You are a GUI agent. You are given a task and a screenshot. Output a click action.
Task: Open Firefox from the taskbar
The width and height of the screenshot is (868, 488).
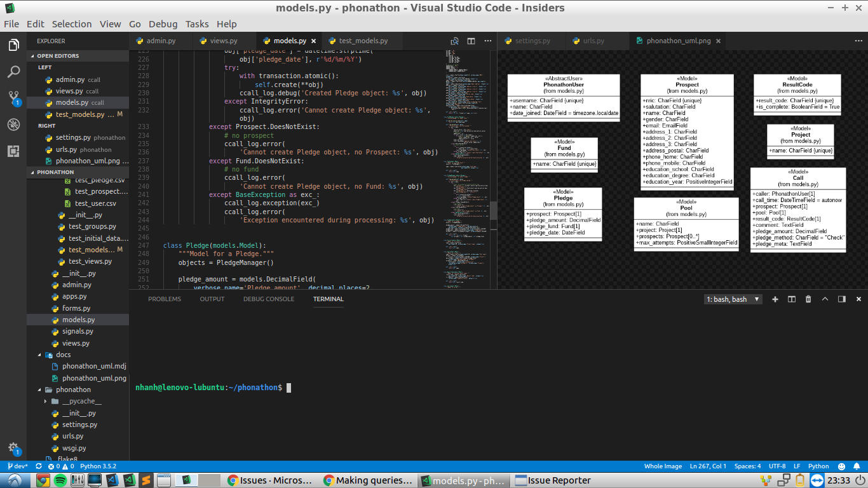pyautogui.click(x=42, y=480)
